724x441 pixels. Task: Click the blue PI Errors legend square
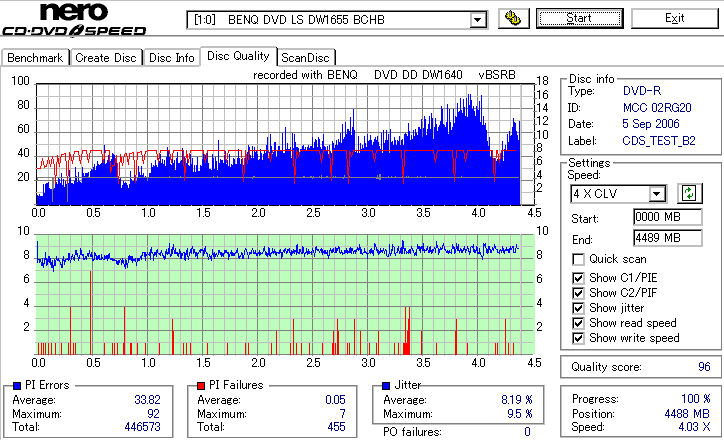point(17,386)
